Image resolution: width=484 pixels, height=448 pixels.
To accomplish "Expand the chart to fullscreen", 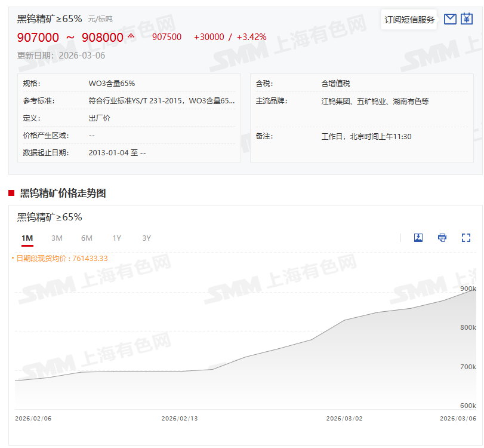I will tap(466, 238).
